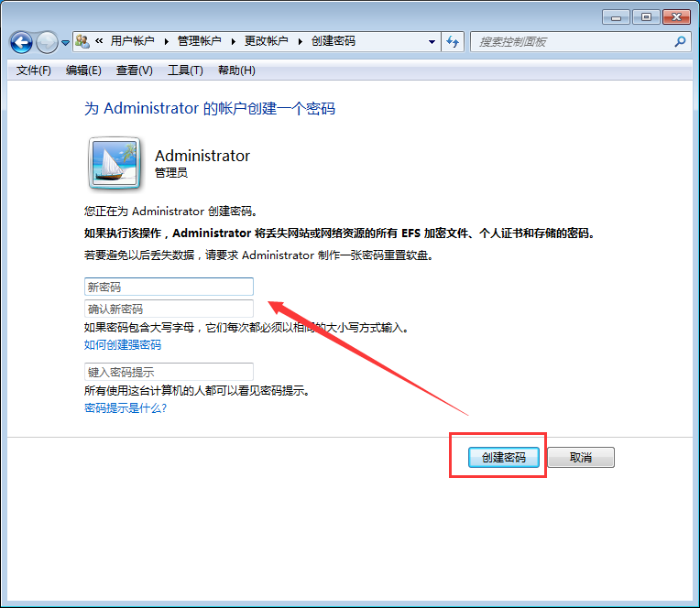This screenshot has height=608, width=700.
Task: Go to 管理帐户 in the breadcrumb
Action: (x=199, y=41)
